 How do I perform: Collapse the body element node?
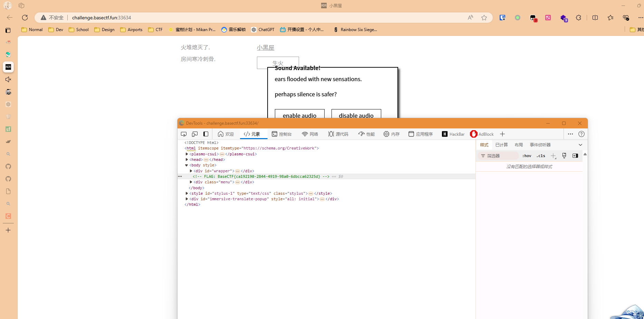tap(187, 165)
